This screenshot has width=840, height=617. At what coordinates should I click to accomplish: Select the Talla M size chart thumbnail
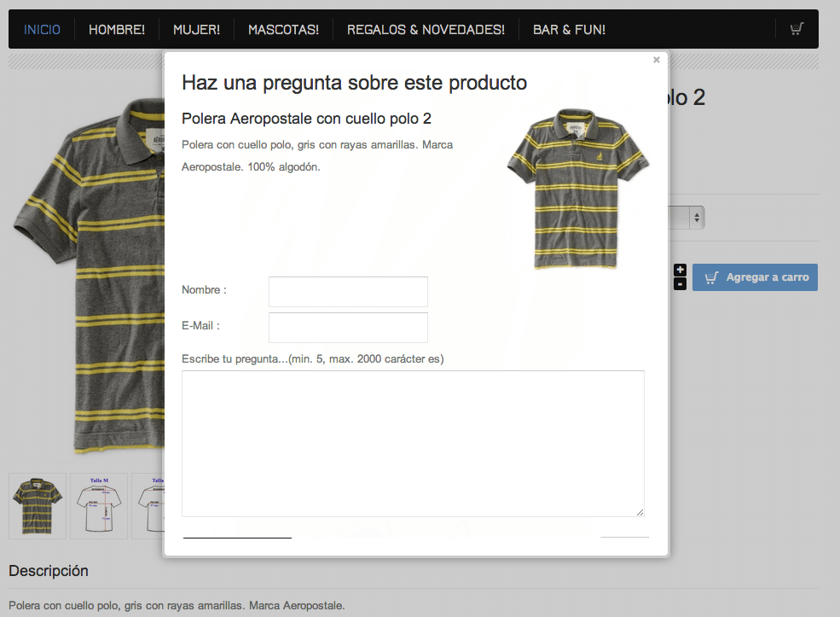pos(99,506)
